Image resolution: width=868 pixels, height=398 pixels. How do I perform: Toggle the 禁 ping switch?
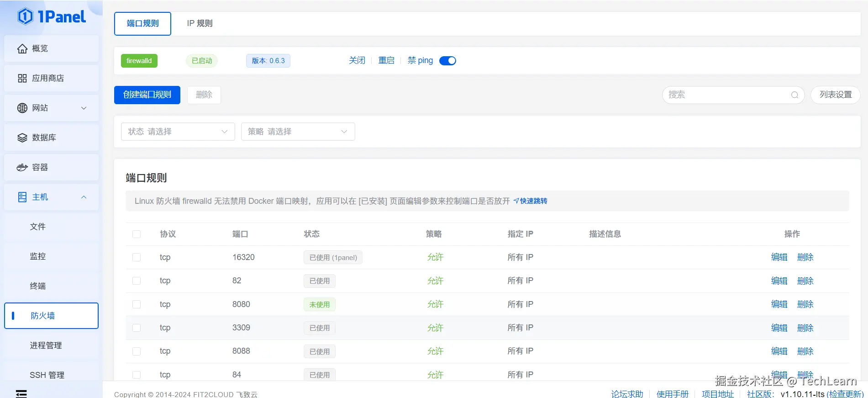[447, 61]
